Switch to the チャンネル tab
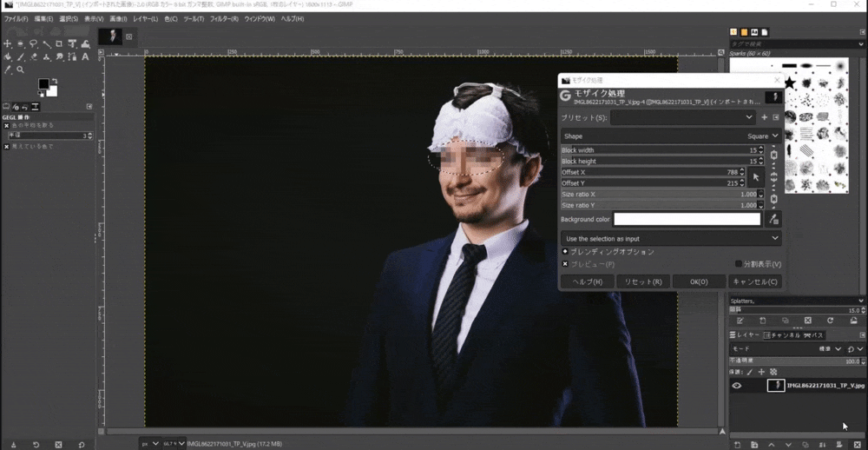This screenshot has height=450, width=868. point(785,334)
